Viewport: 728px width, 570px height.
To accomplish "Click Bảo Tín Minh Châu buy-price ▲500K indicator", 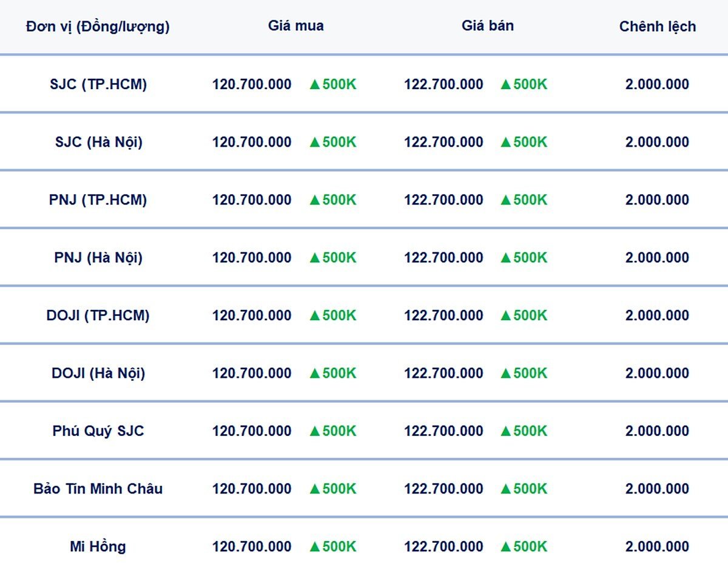I will (333, 489).
